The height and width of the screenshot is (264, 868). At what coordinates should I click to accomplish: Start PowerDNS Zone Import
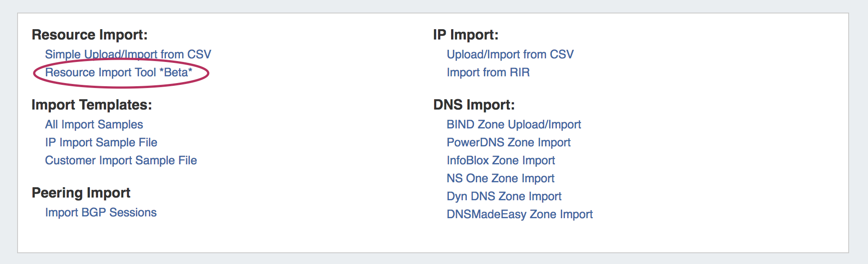point(508,142)
